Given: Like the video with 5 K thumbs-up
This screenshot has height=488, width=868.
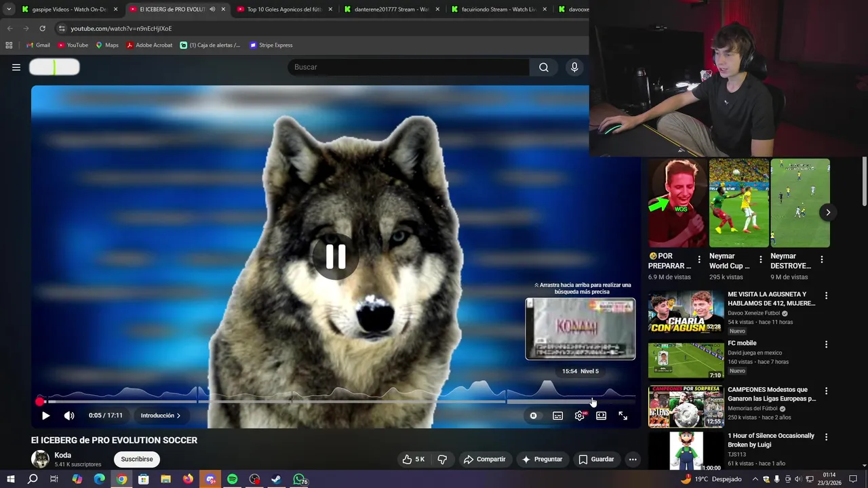Looking at the screenshot, I should coord(413,459).
